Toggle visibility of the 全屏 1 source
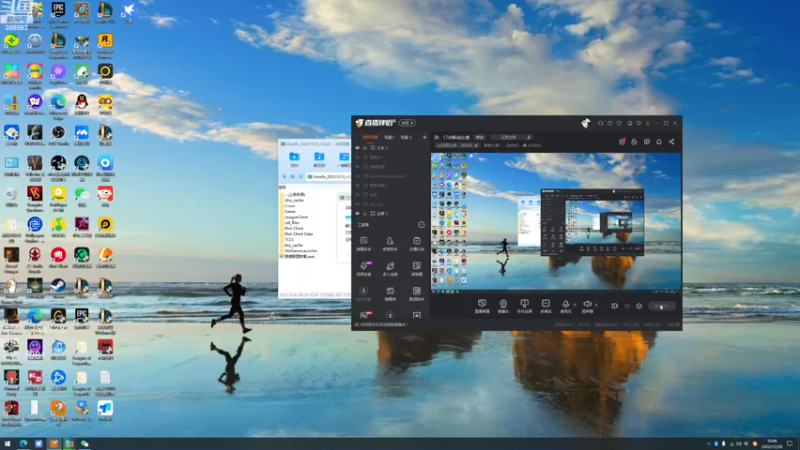The image size is (800, 450). [x=357, y=214]
